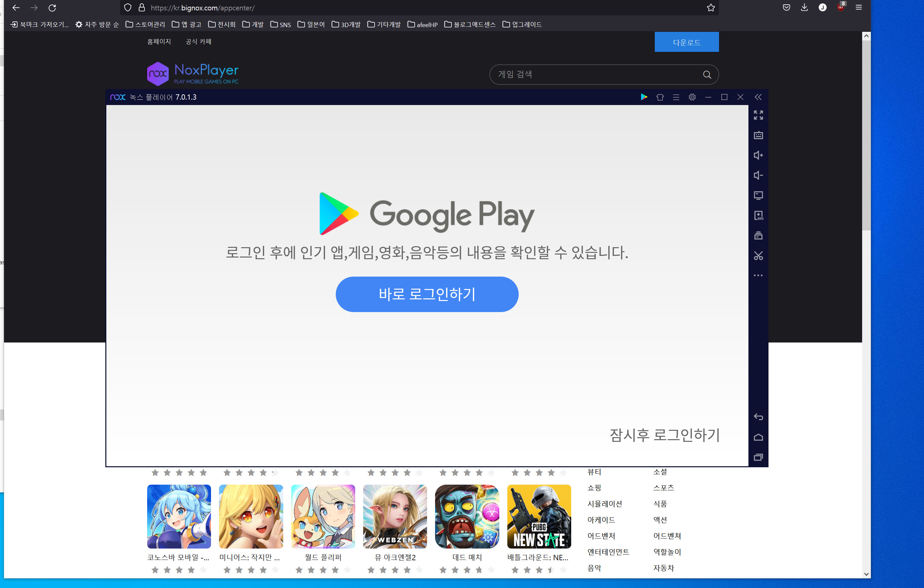
Task: Open the recent apps icon
Action: pyautogui.click(x=758, y=457)
